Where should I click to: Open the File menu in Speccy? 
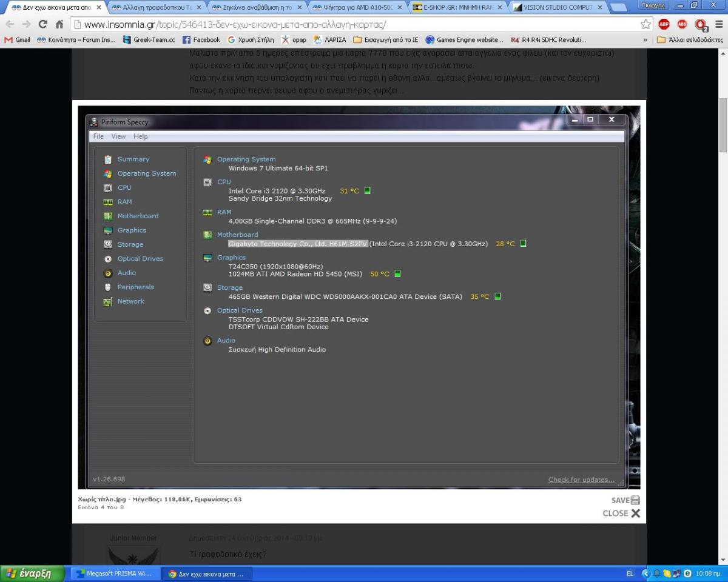point(98,136)
